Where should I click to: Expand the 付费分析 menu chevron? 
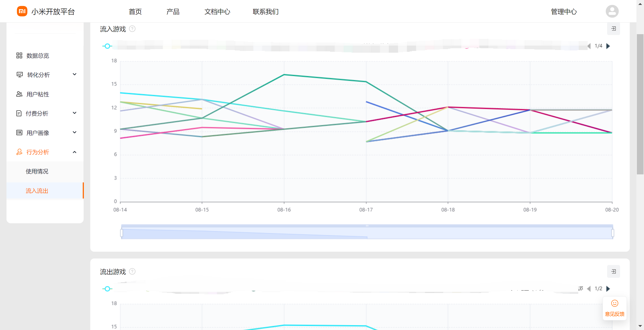[74, 113]
